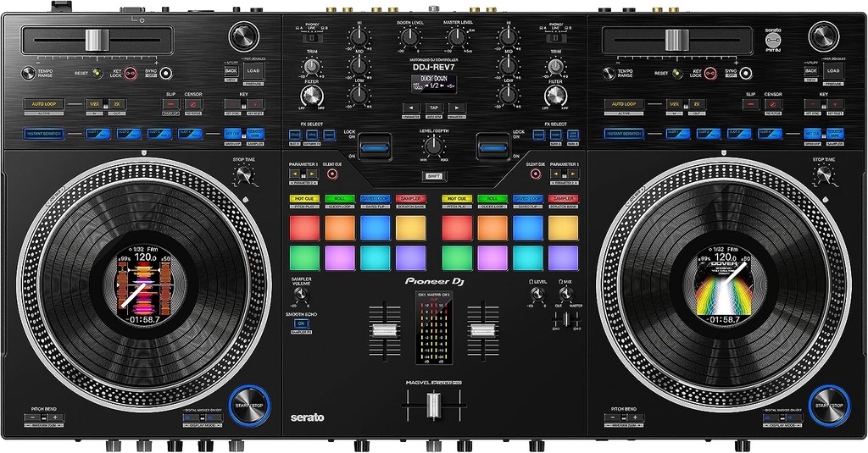Click the left channel blue FX lever
868x453 pixels.
pos(375,147)
